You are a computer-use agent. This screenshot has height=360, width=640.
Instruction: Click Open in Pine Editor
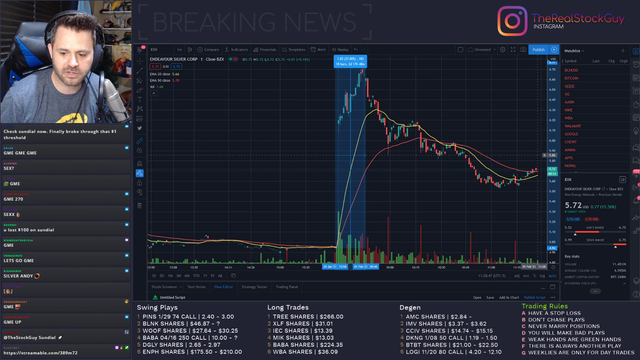coord(477,298)
